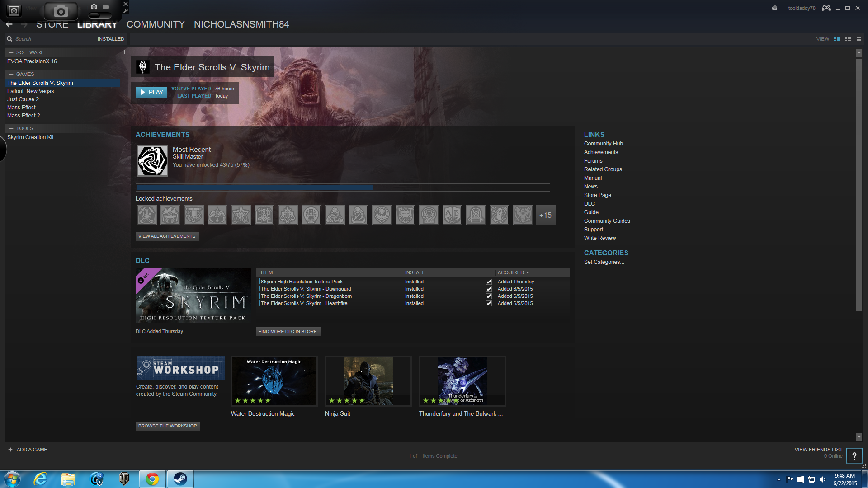Image resolution: width=868 pixels, height=488 pixels.
Task: Uncheck the High Resolution Texture Pack checkbox
Action: (489, 282)
